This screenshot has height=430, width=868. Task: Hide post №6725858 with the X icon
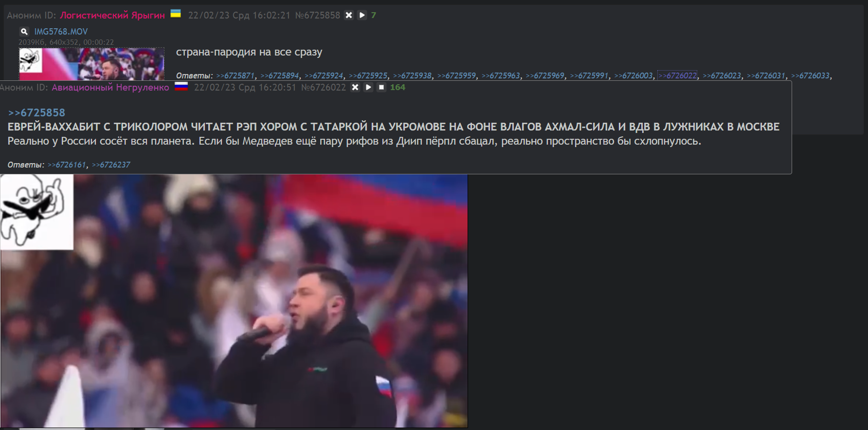pyautogui.click(x=349, y=15)
